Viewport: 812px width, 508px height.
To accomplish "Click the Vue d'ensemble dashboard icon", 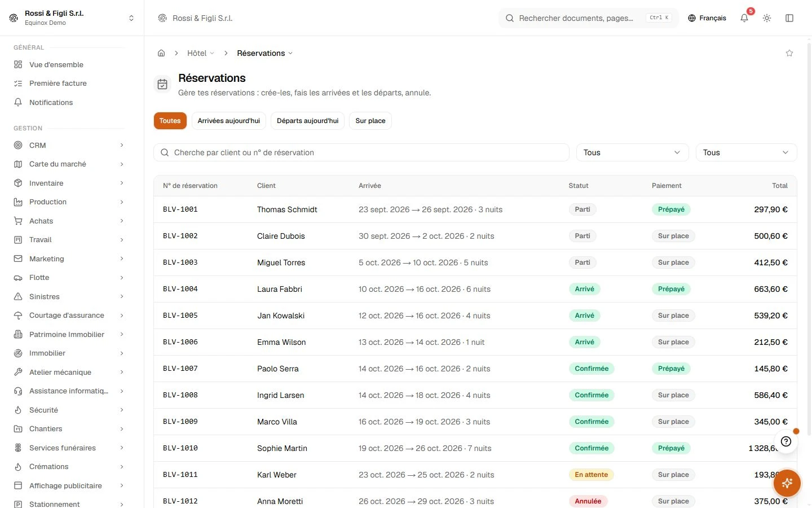I will 18,64.
